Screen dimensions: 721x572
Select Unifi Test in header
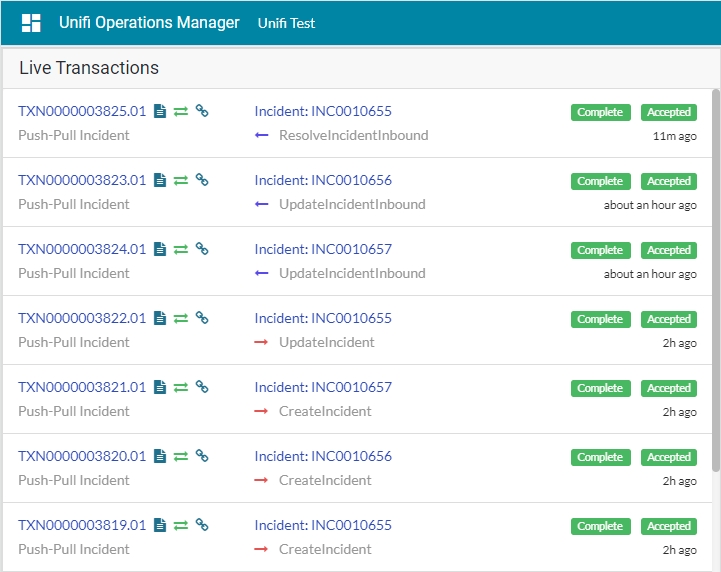click(286, 23)
